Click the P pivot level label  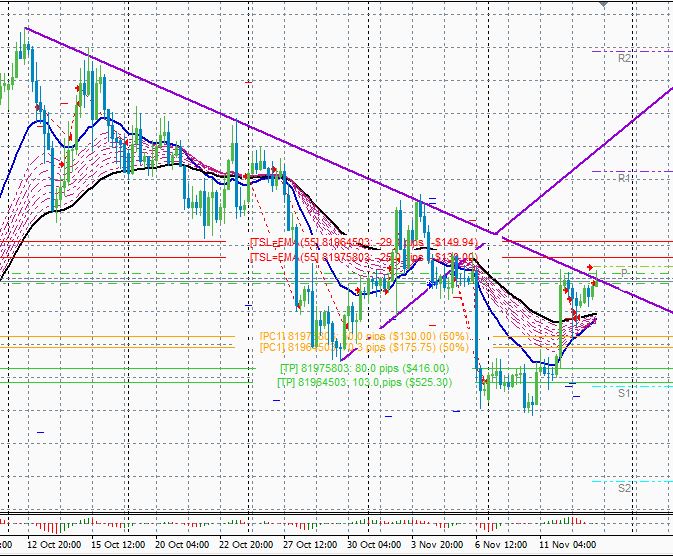624,273
